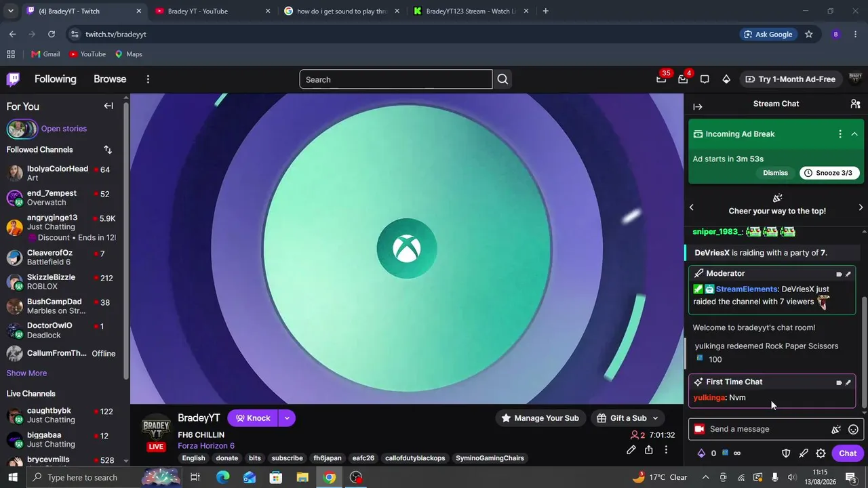The height and width of the screenshot is (488, 868).
Task: Click the moderator sword icon below chat
Action: pyautogui.click(x=804, y=453)
